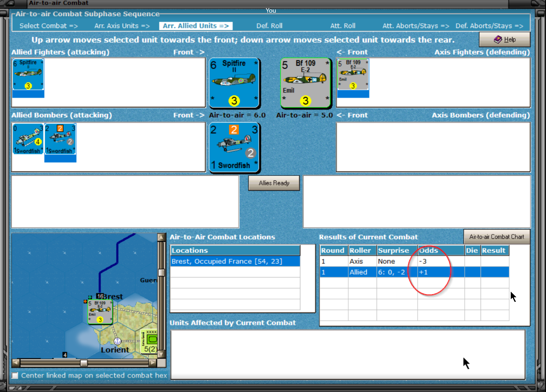Click the +1 odds cell for Allied
Image resolution: width=546 pixels, height=392 pixels.
441,272
